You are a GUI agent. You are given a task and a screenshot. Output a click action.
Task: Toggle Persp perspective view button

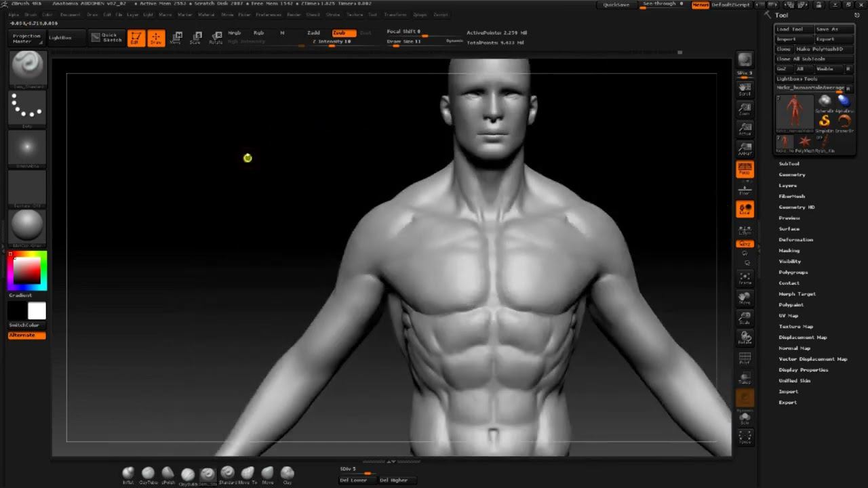pyautogui.click(x=745, y=169)
